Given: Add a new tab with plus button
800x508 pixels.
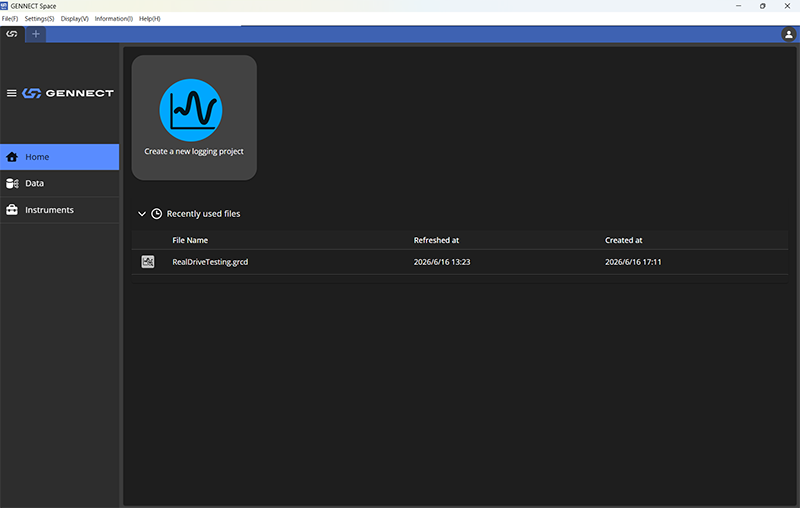Looking at the screenshot, I should [36, 34].
